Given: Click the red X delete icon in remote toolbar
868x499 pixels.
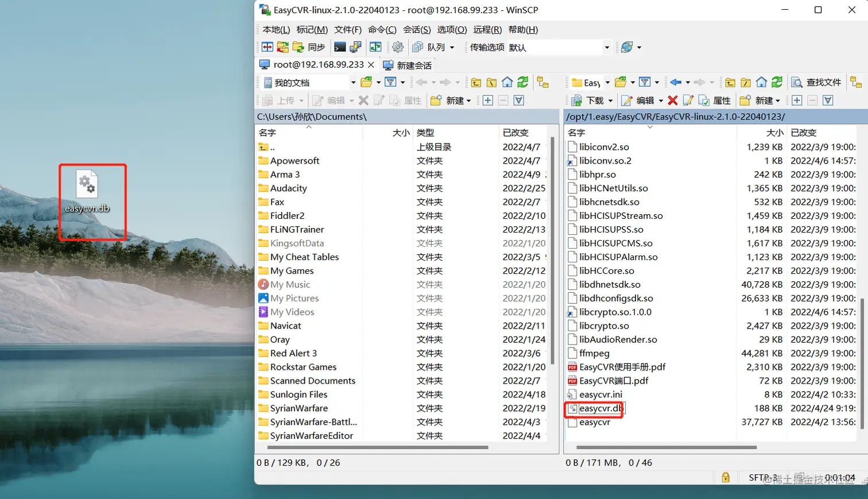Looking at the screenshot, I should [673, 100].
